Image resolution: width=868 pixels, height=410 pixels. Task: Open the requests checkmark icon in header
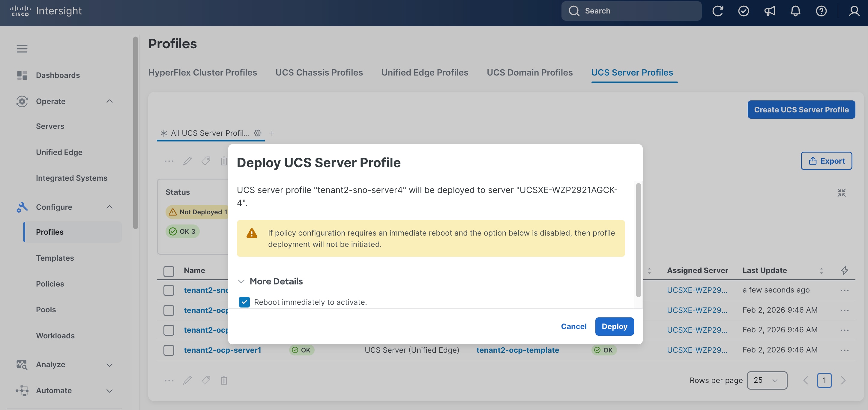click(744, 11)
